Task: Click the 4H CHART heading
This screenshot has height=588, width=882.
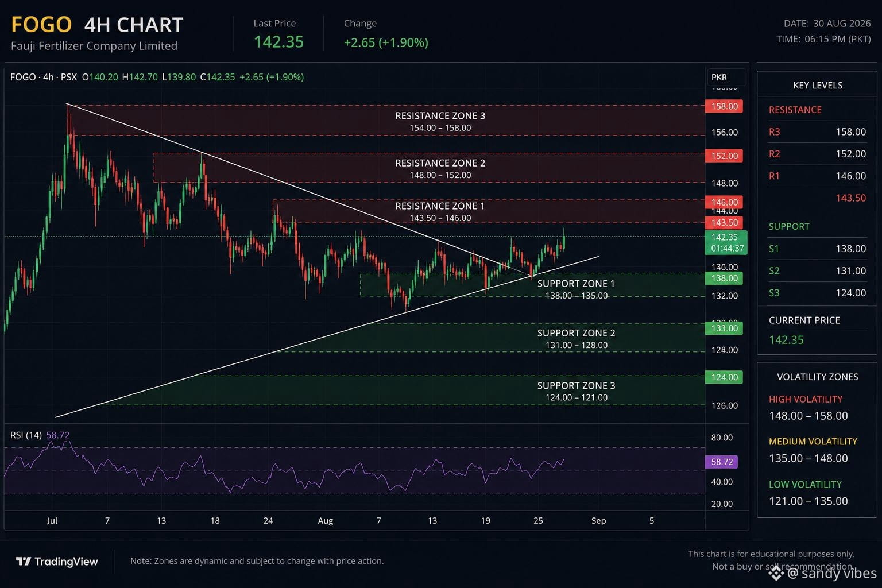Action: pos(134,25)
